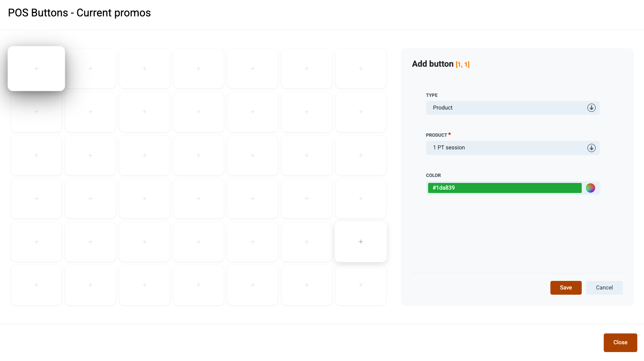Click the 'Add button' heading text
This screenshot has width=644, height=361.
coord(433,64)
